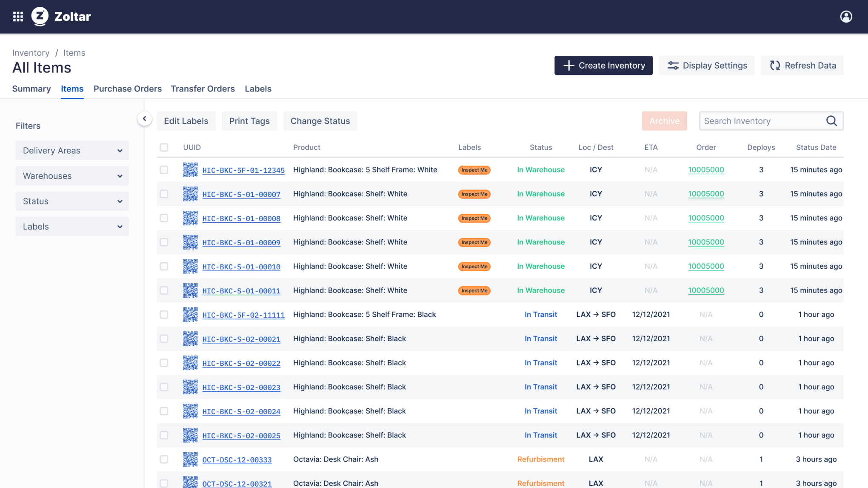Expand the Delivery Areas filter dropdown
The width and height of the screenshot is (868, 488).
pyautogui.click(x=72, y=150)
